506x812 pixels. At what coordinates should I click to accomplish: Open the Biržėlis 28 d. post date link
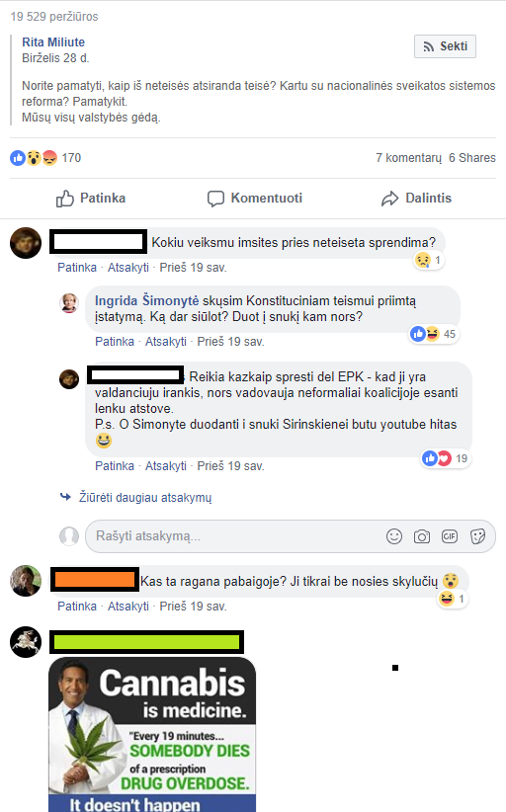pos(55,58)
